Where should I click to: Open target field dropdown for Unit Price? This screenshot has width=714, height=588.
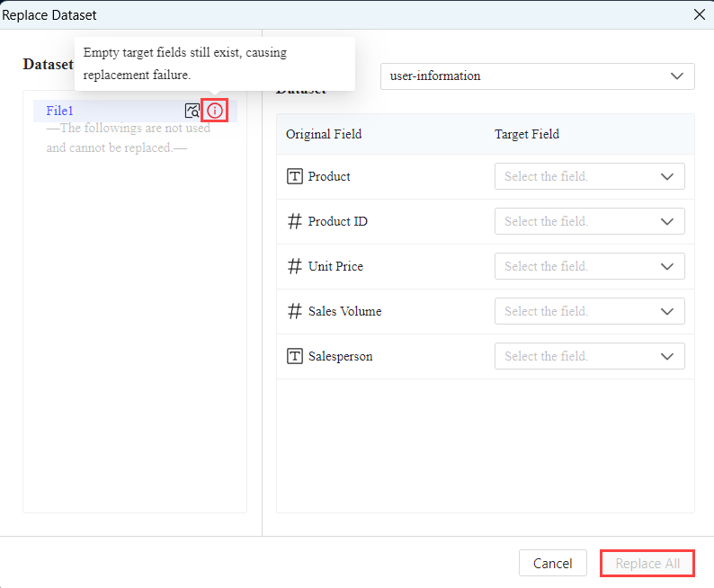coord(589,266)
